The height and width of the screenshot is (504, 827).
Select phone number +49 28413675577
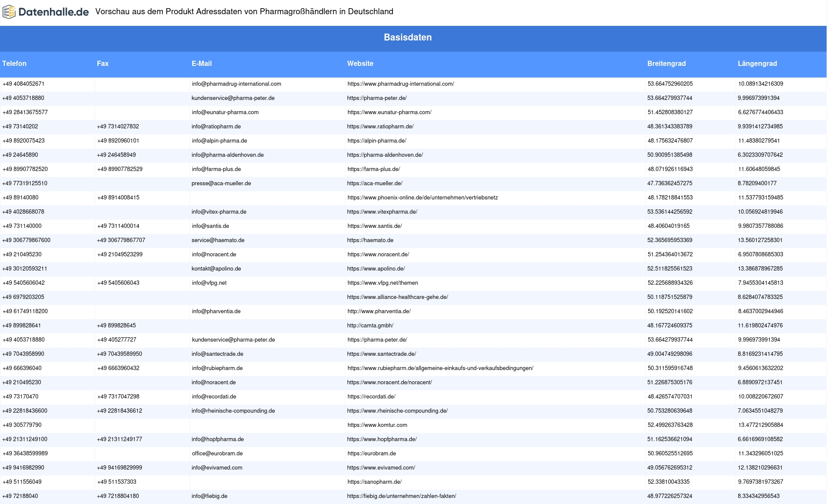coord(25,112)
